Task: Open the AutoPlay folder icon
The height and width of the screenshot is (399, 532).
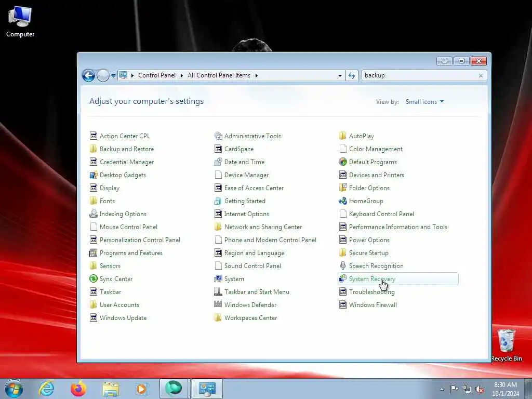Action: click(343, 136)
